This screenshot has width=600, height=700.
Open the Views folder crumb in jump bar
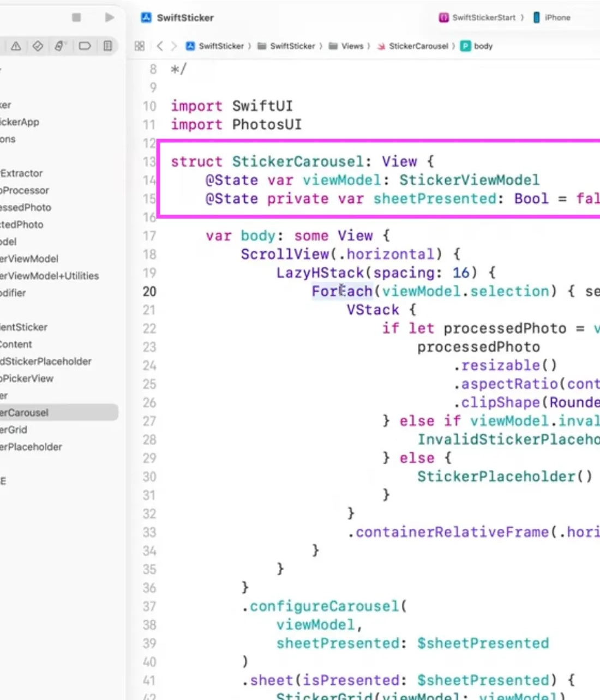click(346, 46)
